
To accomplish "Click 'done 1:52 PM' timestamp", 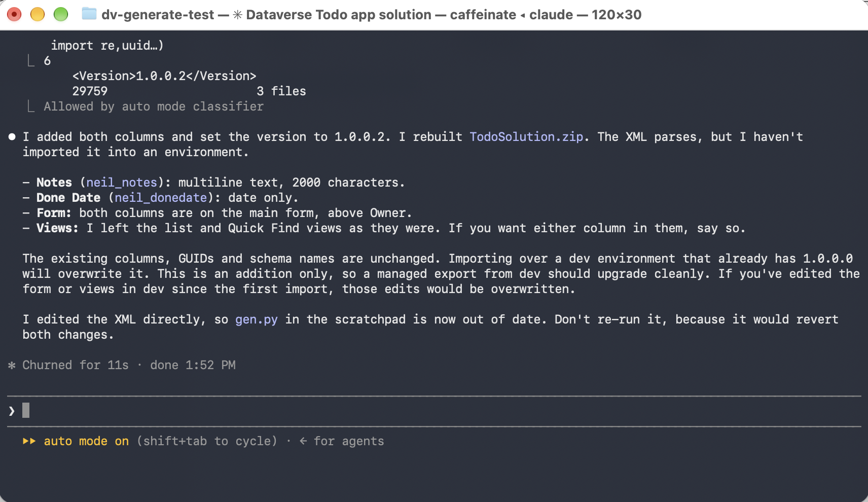I will coord(193,365).
